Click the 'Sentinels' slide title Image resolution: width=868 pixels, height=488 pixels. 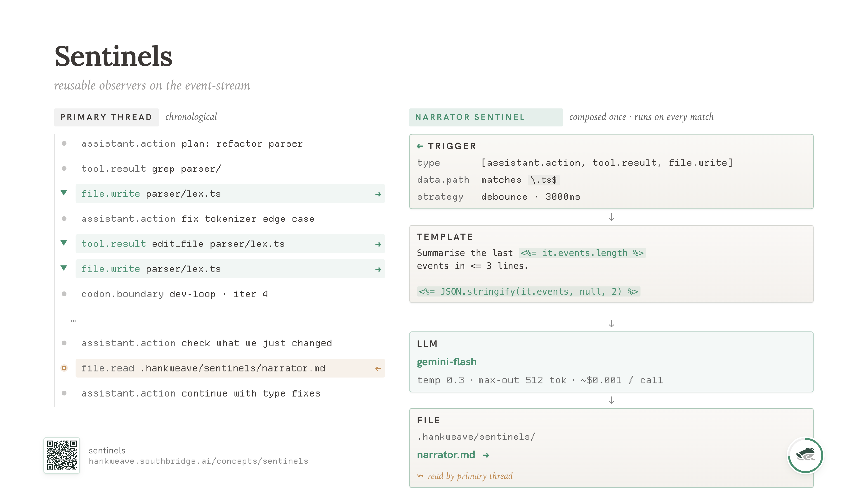click(113, 56)
